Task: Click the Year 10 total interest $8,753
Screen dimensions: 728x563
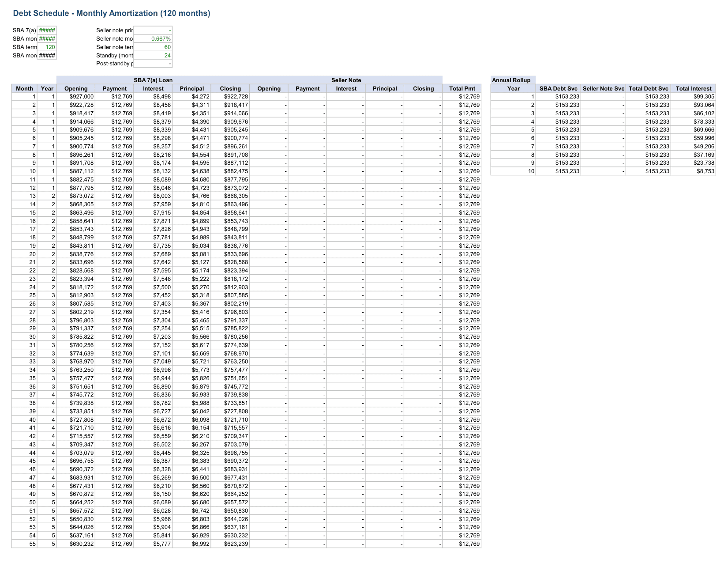Action: [693, 171]
